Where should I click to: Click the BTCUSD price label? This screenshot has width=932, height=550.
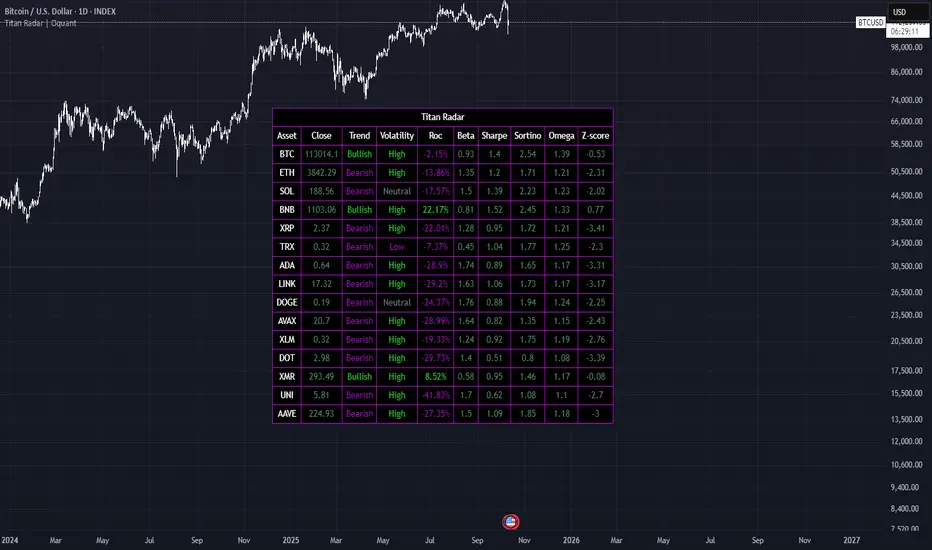coord(870,22)
